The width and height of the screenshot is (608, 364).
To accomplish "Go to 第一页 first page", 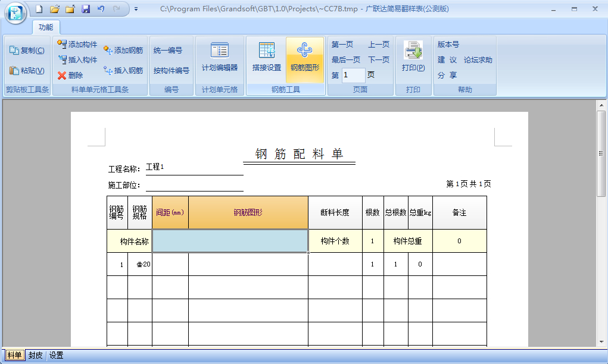I will coord(342,44).
